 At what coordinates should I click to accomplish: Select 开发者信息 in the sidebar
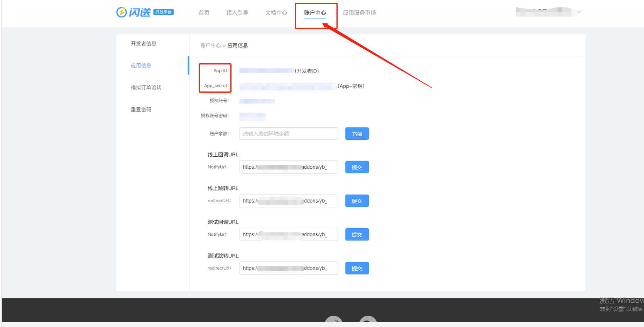click(144, 44)
